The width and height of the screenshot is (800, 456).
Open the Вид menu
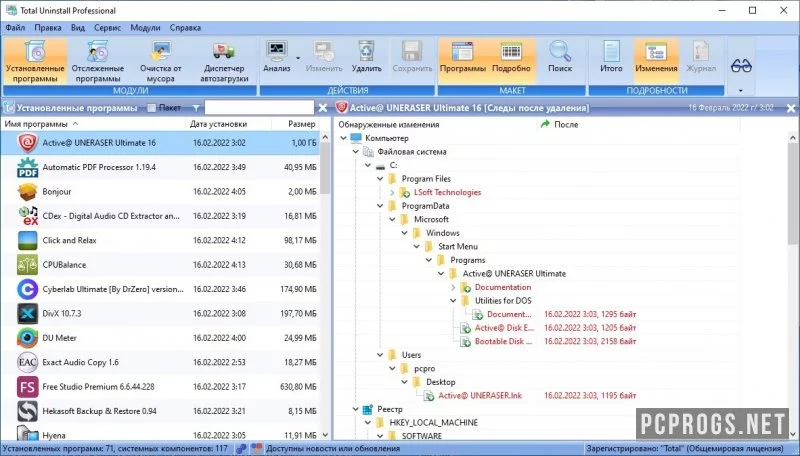point(78,28)
